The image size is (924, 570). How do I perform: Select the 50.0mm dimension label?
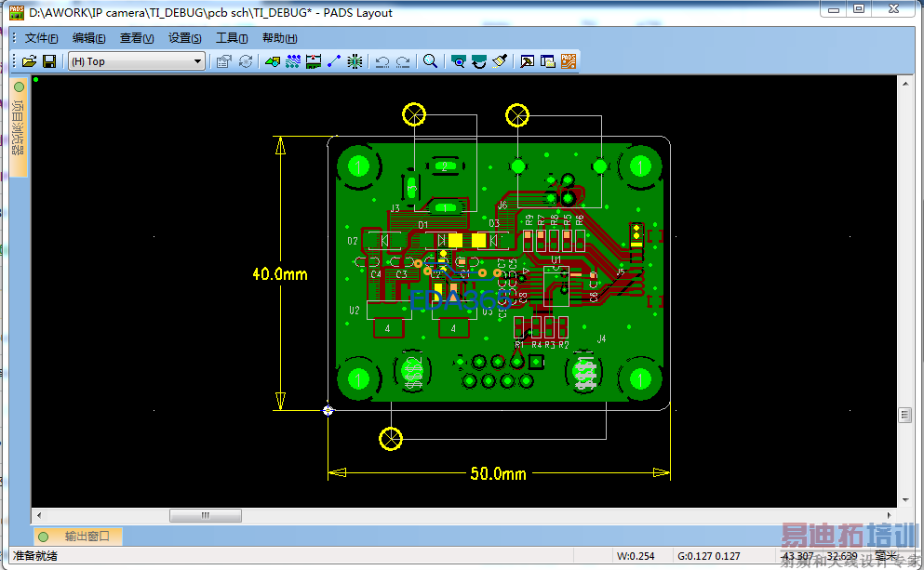tap(498, 473)
